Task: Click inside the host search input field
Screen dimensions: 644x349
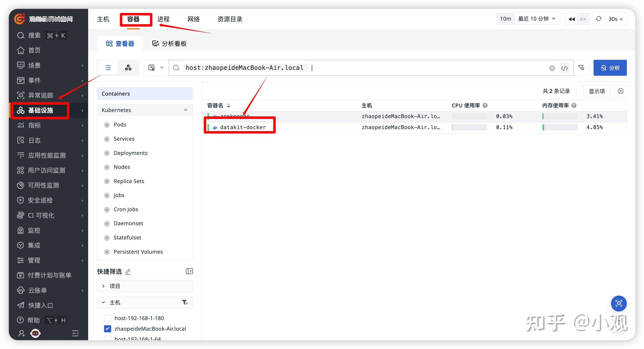Action: coord(350,68)
